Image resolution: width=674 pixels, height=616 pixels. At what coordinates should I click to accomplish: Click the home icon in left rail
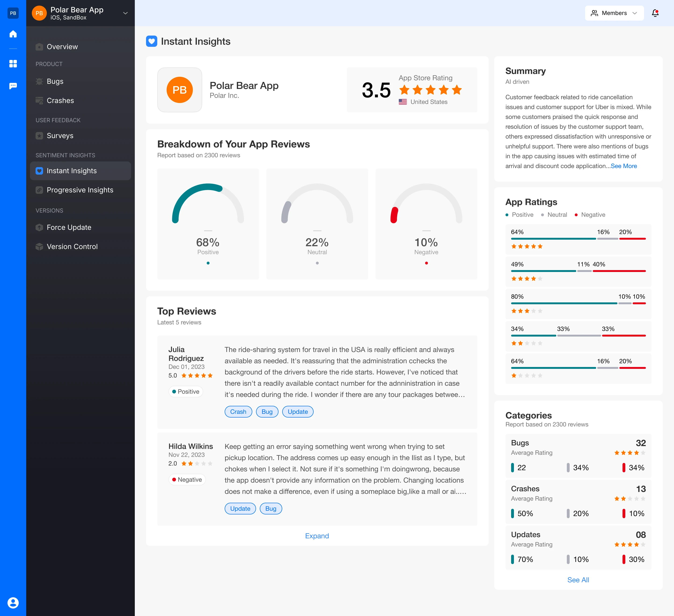[13, 34]
